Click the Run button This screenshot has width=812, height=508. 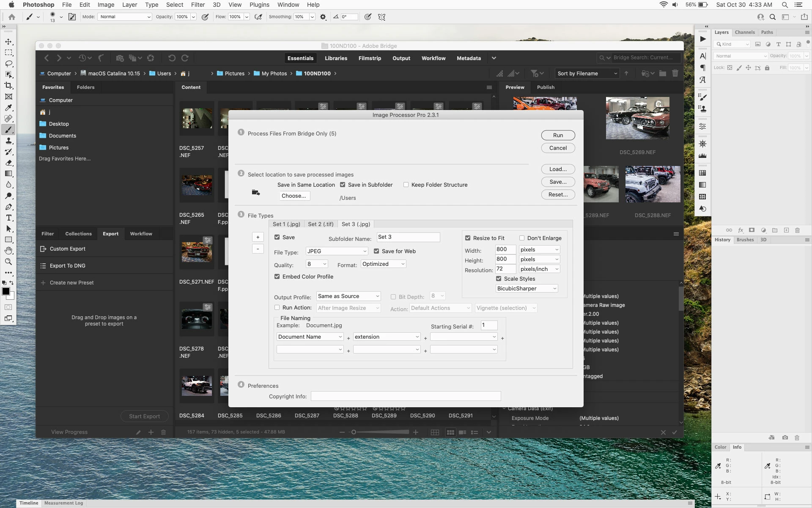pyautogui.click(x=558, y=135)
